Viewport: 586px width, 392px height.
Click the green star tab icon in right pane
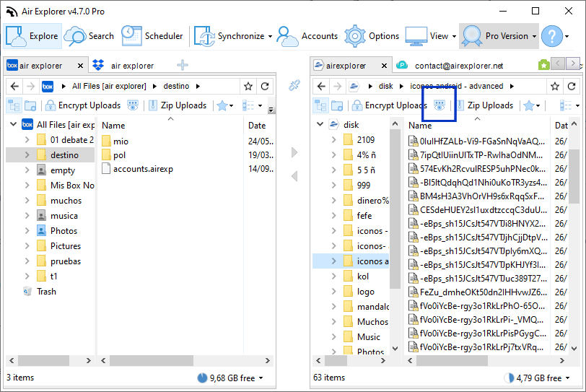[x=543, y=65]
